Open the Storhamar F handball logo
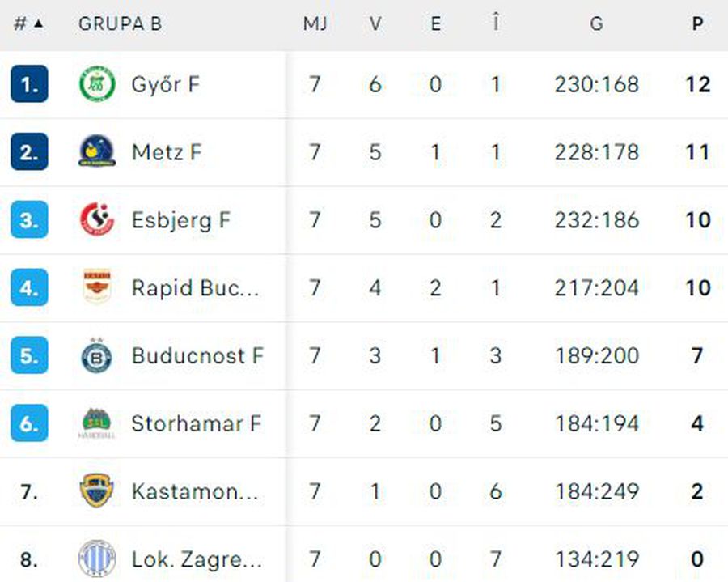The width and height of the screenshot is (728, 582). coord(96,423)
